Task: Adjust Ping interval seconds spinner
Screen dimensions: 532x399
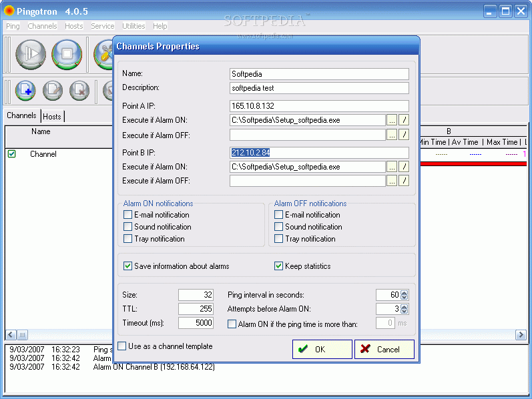Action: tap(404, 295)
